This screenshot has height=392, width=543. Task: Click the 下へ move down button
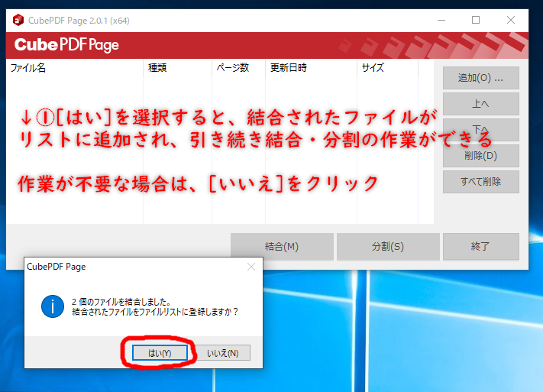tap(480, 130)
